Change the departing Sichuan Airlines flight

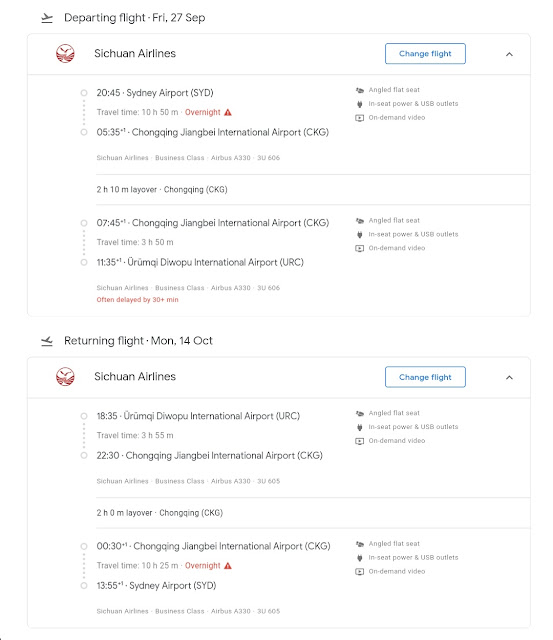click(425, 53)
